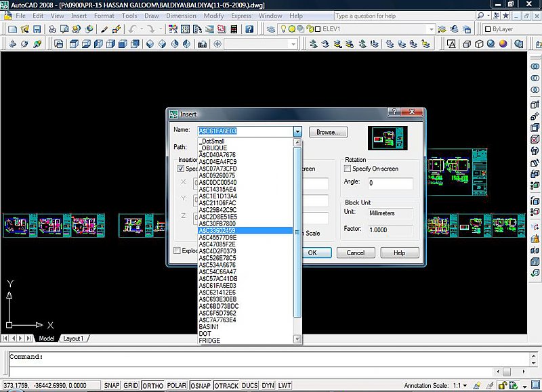Viewport: 542px width, 392px height.
Task: Click the Make Object's Layer Current icon
Action: click(441, 28)
